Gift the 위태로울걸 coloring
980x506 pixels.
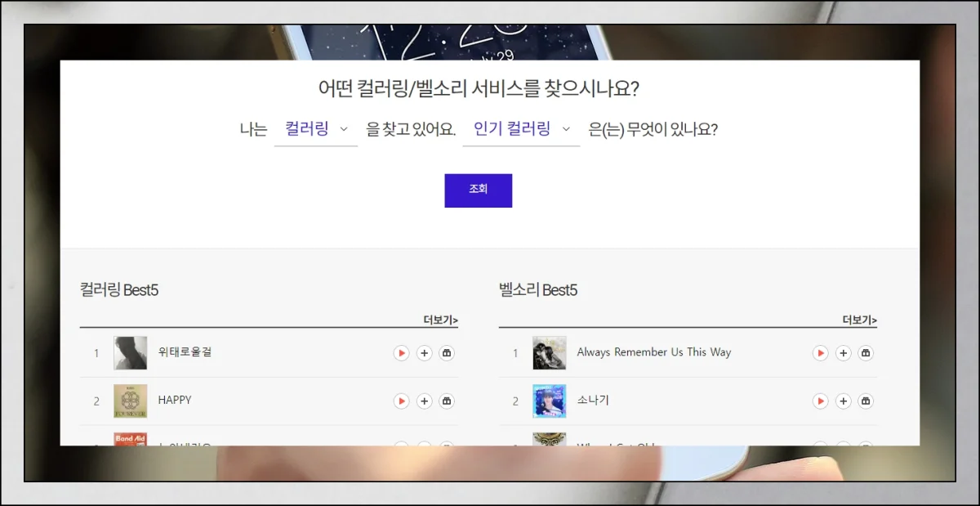point(447,353)
